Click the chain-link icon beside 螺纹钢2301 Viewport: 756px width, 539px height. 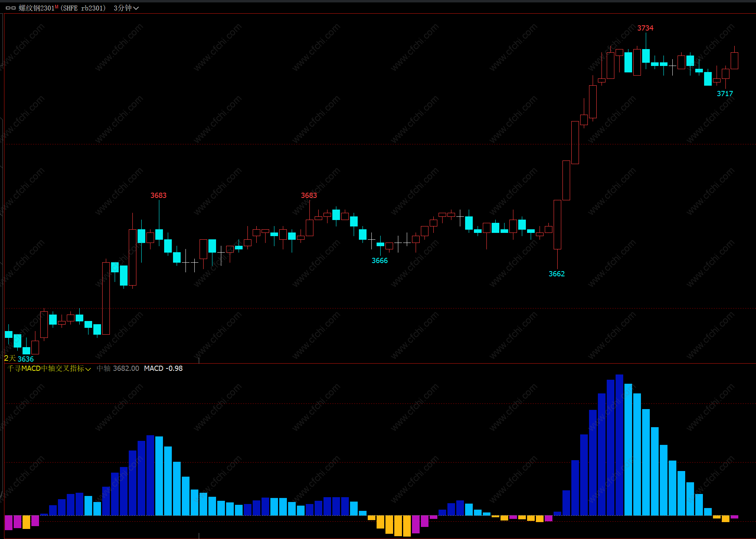[x=10, y=8]
